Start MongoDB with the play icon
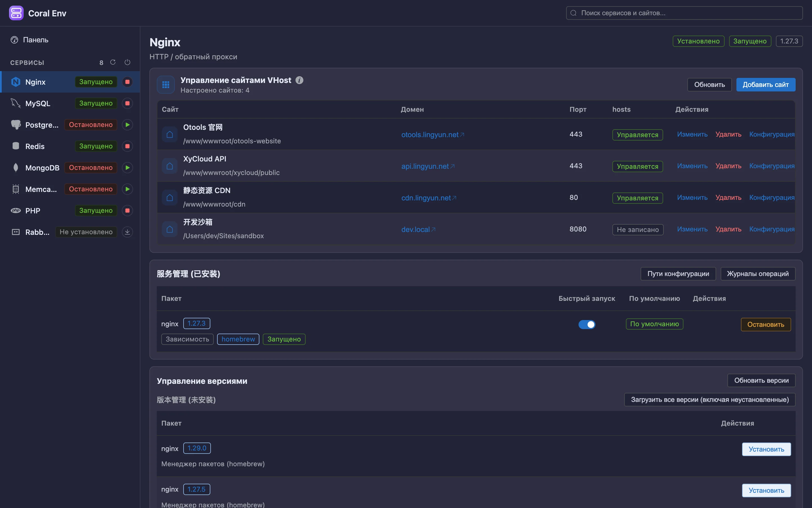The image size is (812, 508). tap(127, 168)
